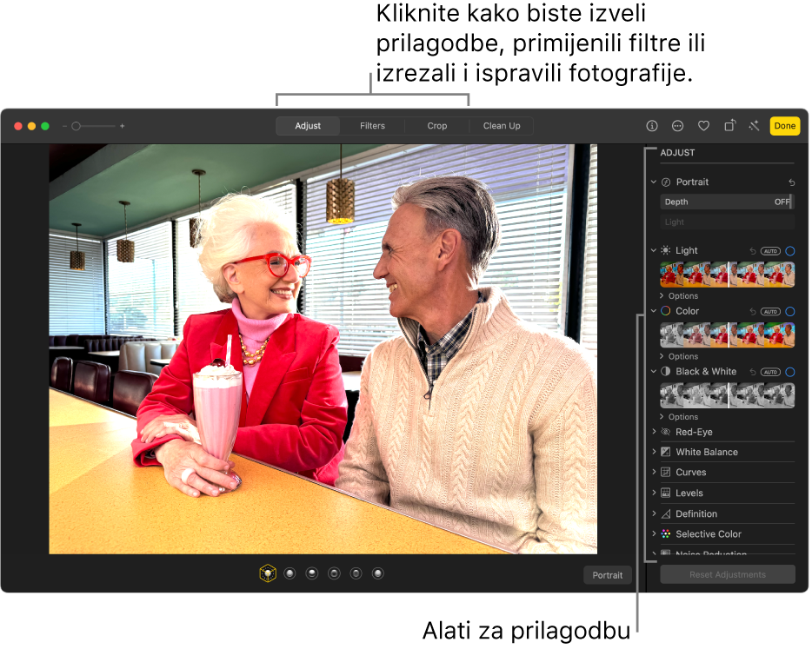812x649 pixels.
Task: Favorite the photo using the heart icon
Action: pyautogui.click(x=703, y=125)
